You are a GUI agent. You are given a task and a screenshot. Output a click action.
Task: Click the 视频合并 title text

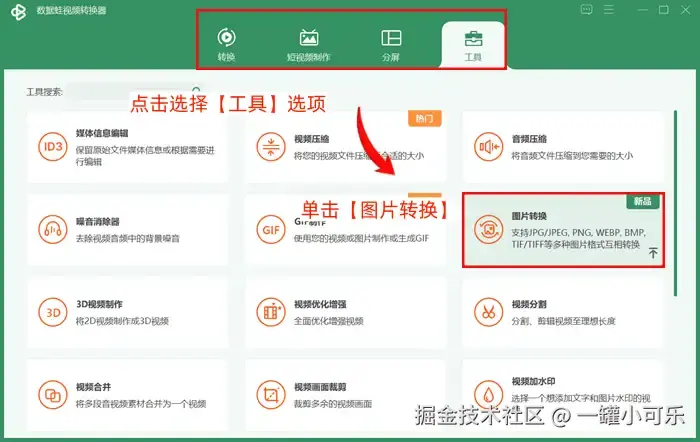(x=93, y=387)
